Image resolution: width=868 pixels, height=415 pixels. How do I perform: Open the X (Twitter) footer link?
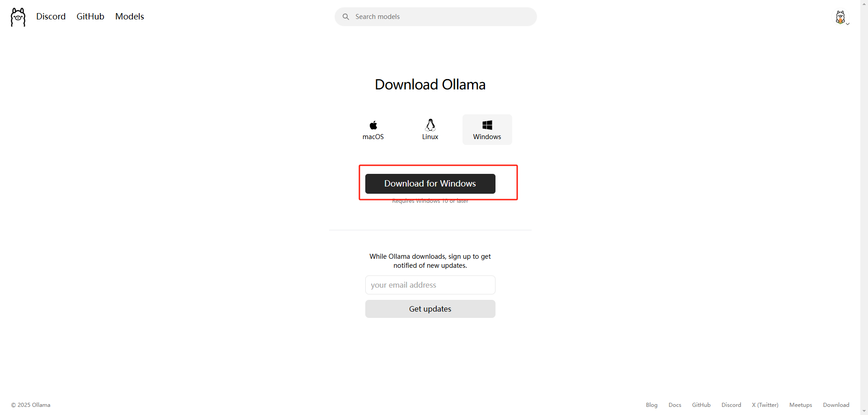(x=765, y=405)
